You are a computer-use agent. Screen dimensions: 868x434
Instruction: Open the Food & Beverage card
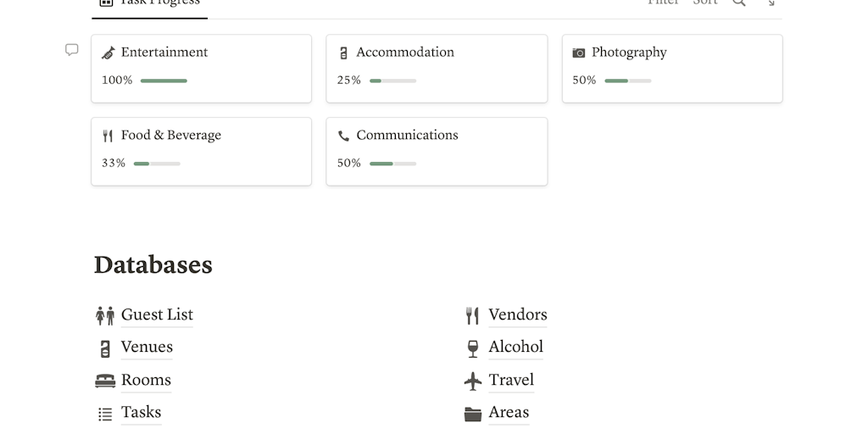tap(201, 151)
